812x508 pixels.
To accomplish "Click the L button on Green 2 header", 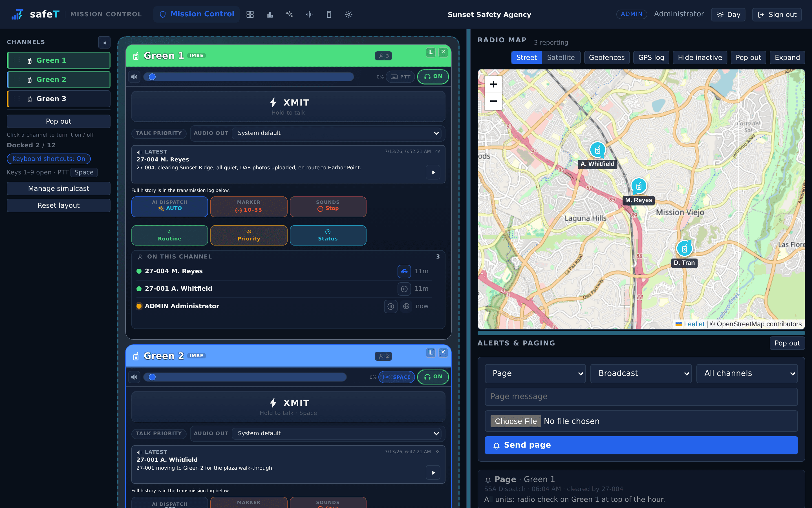I will tap(431, 353).
